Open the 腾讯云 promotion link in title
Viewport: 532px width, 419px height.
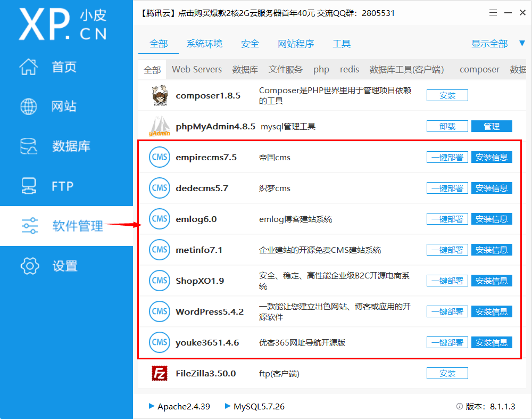[x=268, y=13]
